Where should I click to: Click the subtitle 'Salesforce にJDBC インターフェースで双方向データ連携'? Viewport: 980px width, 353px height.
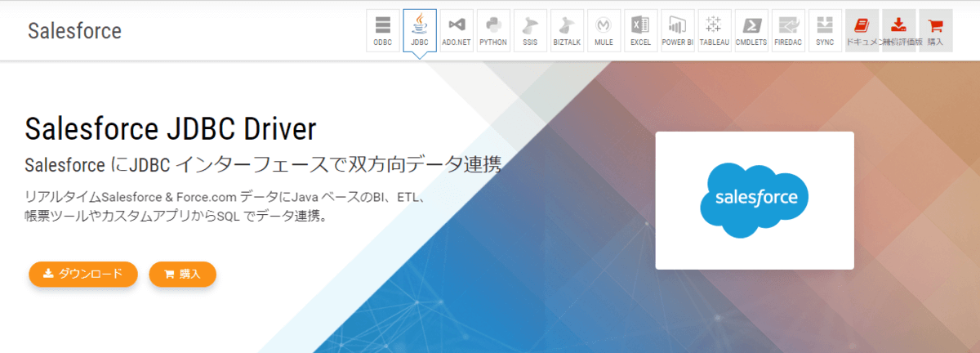tap(263, 164)
